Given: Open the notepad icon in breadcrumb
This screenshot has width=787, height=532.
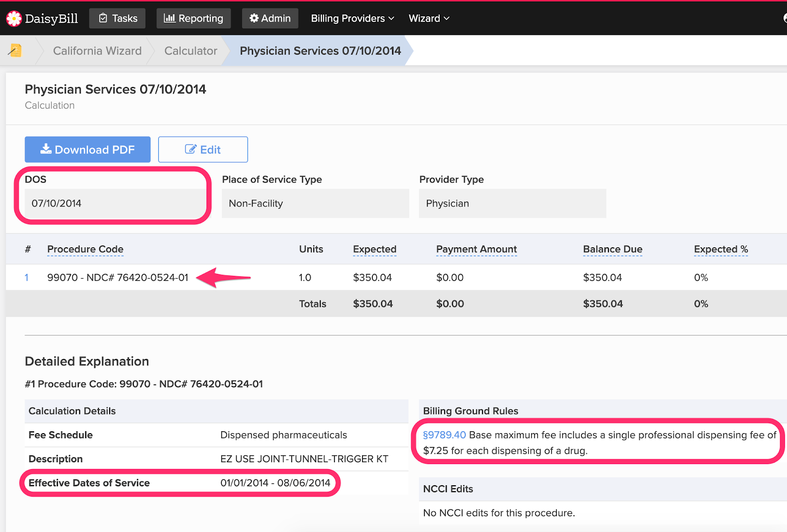Looking at the screenshot, I should tap(15, 50).
